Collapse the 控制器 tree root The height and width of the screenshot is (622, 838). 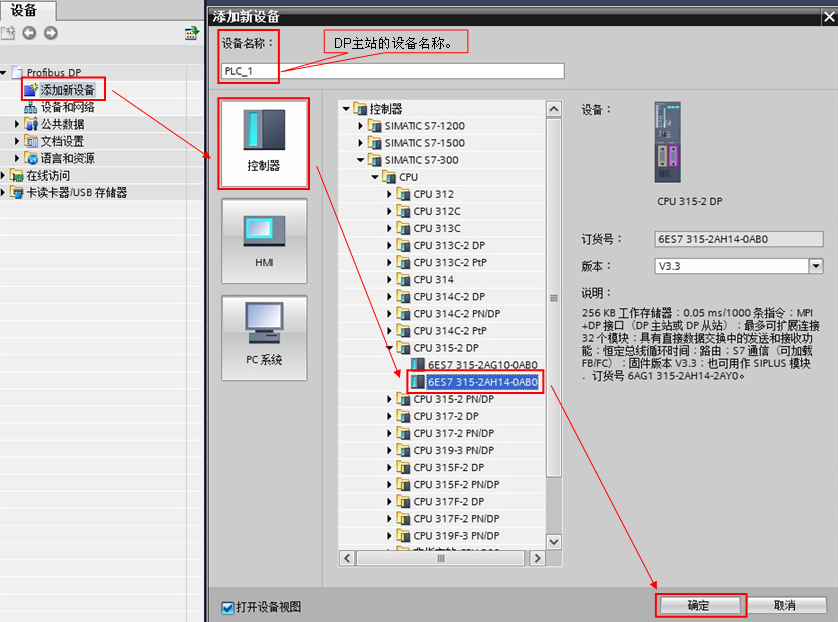pyautogui.click(x=346, y=109)
